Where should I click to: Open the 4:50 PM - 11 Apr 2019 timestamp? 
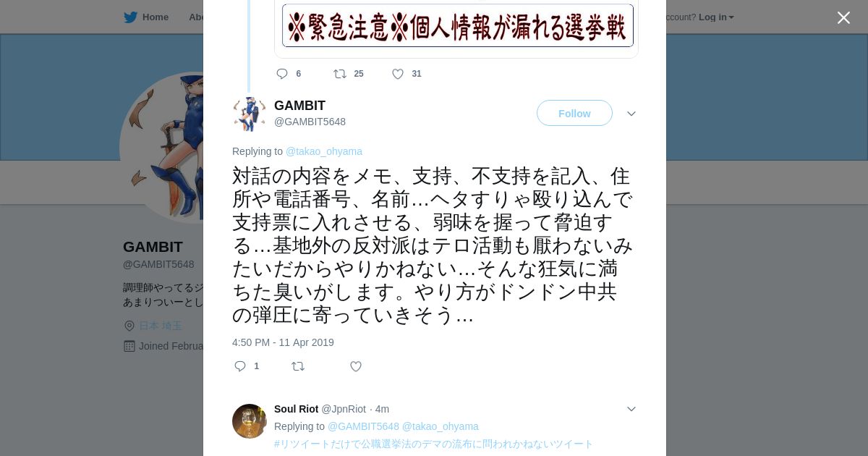[x=283, y=342]
